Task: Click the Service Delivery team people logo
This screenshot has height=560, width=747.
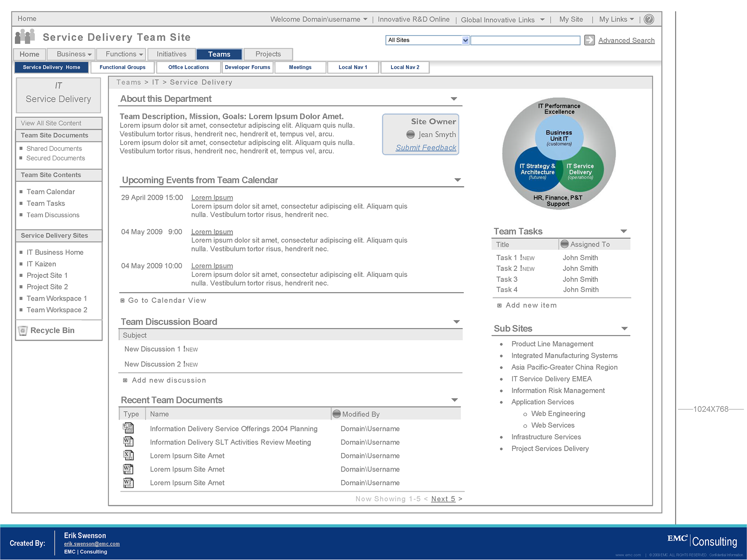Action: click(25, 37)
